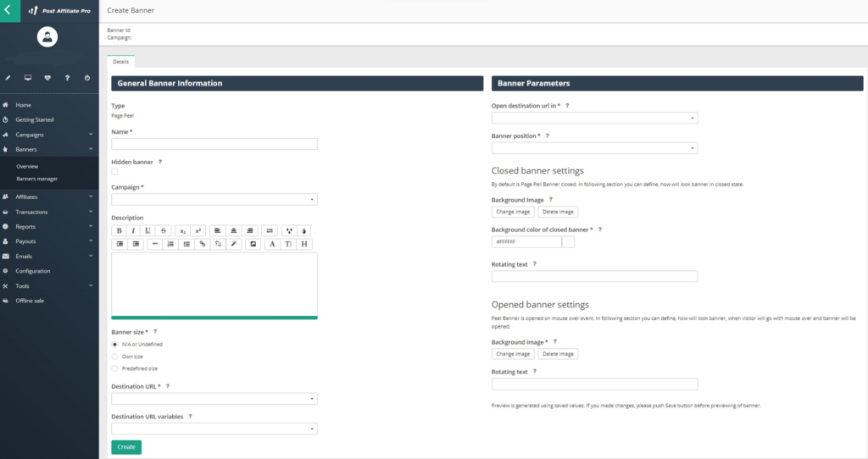Open the Banner position dropdown
The width and height of the screenshot is (868, 459).
coord(594,148)
